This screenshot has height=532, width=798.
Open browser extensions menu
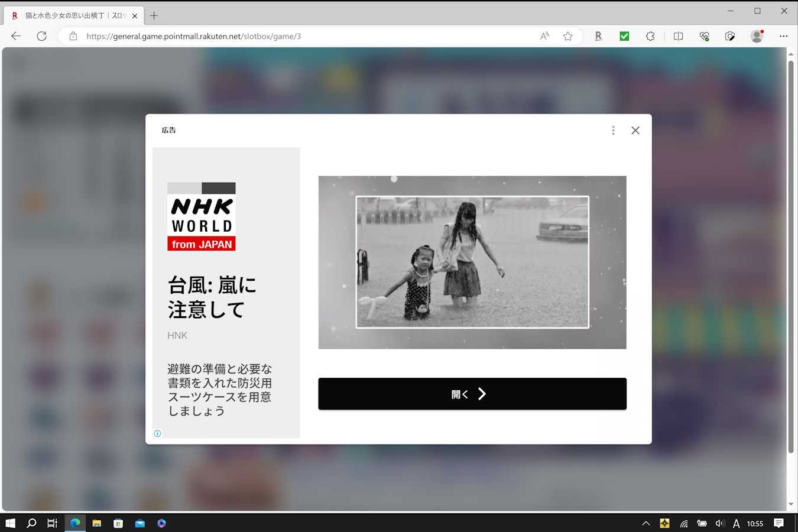pos(650,36)
